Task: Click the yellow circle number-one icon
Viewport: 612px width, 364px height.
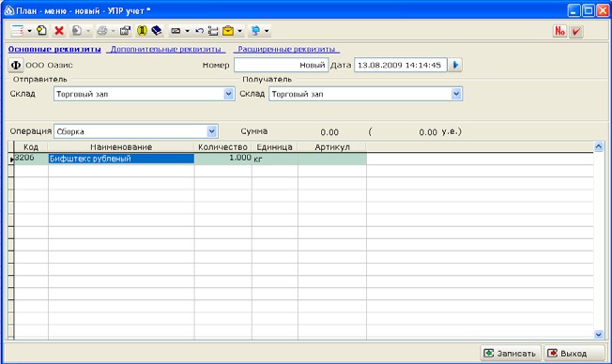Action: (142, 30)
